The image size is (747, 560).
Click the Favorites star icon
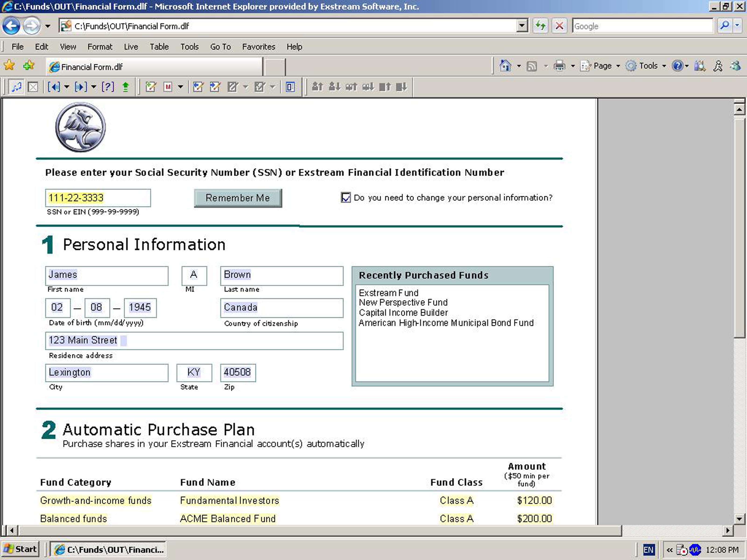[x=10, y=66]
